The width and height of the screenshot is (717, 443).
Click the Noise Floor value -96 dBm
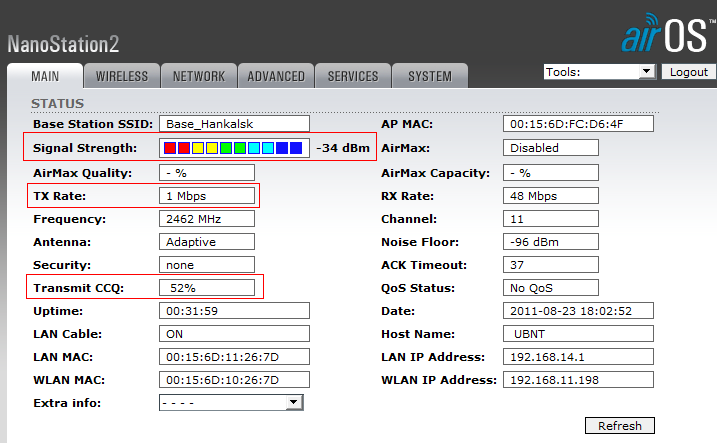click(x=551, y=241)
